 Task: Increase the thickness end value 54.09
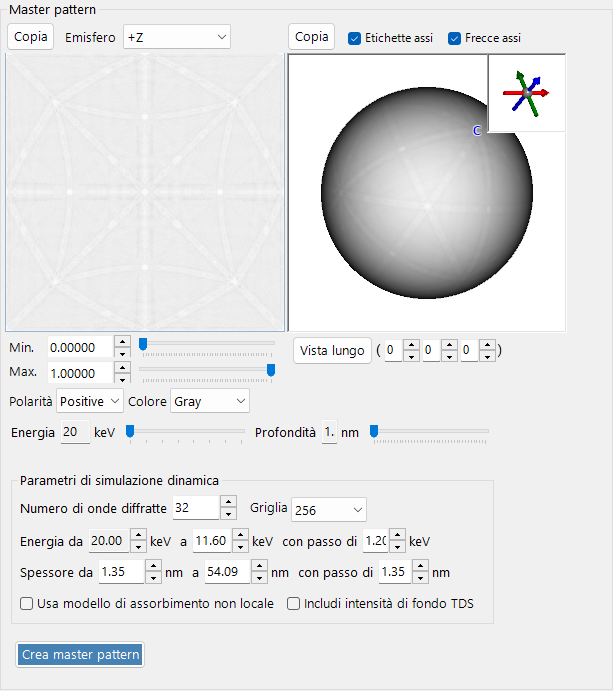tap(260, 566)
